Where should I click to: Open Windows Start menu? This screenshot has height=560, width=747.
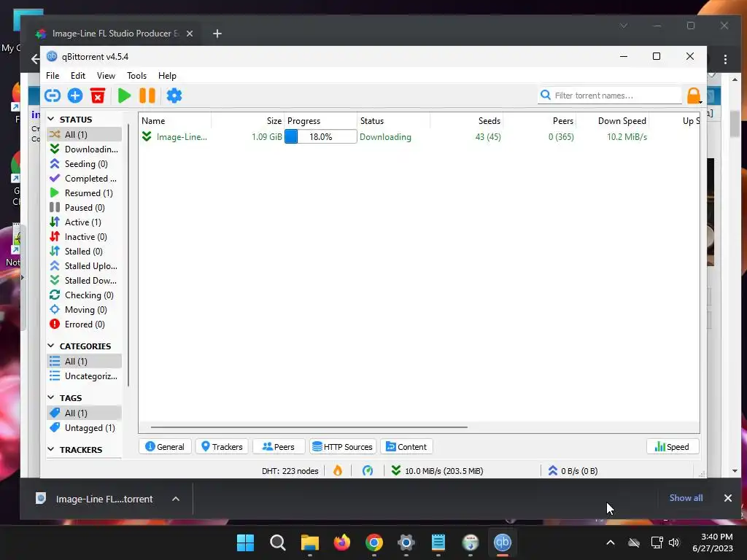(x=245, y=542)
